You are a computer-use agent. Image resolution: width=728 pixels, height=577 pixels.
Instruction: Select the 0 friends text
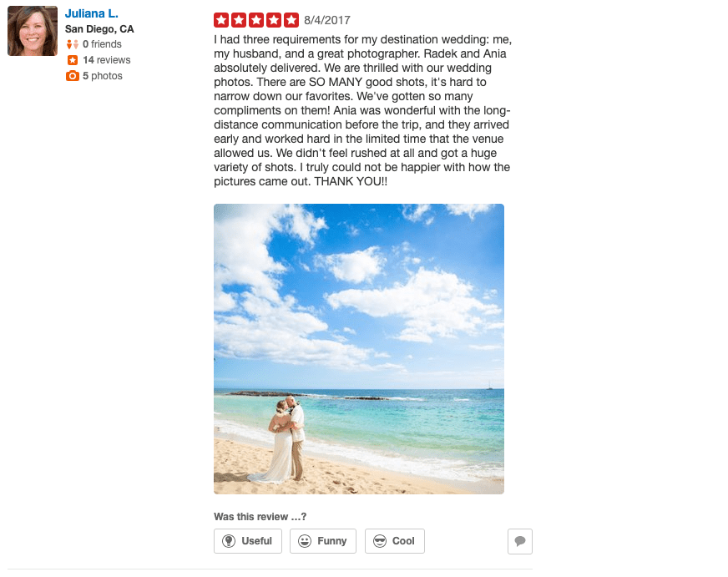[102, 44]
